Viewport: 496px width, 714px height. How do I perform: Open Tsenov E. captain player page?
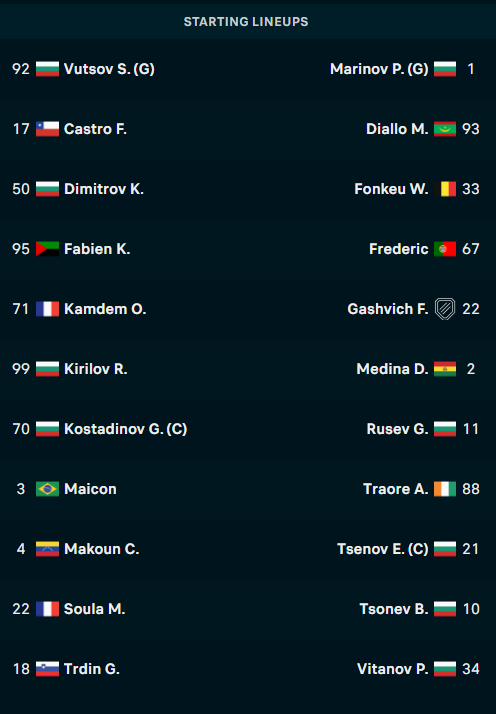click(x=383, y=549)
